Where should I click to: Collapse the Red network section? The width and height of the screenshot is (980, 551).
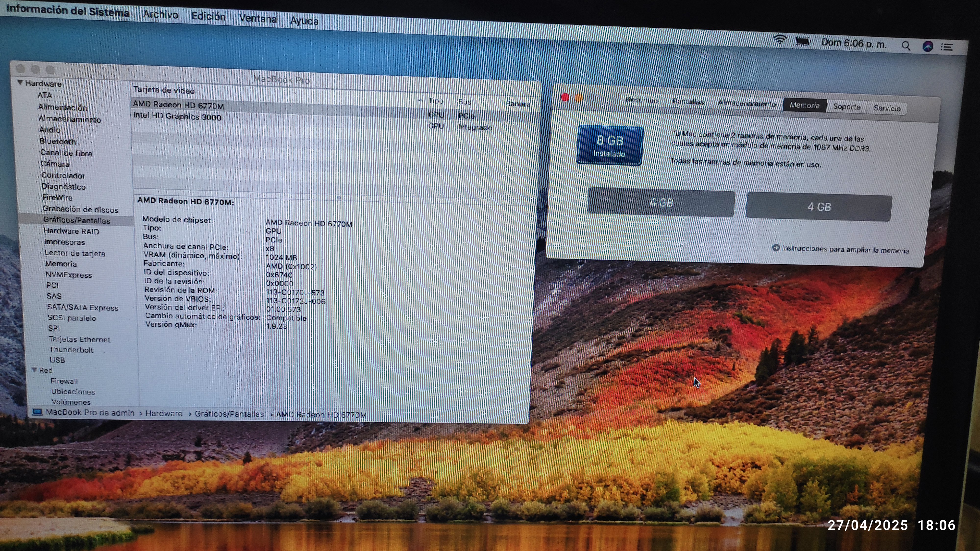tap(34, 370)
